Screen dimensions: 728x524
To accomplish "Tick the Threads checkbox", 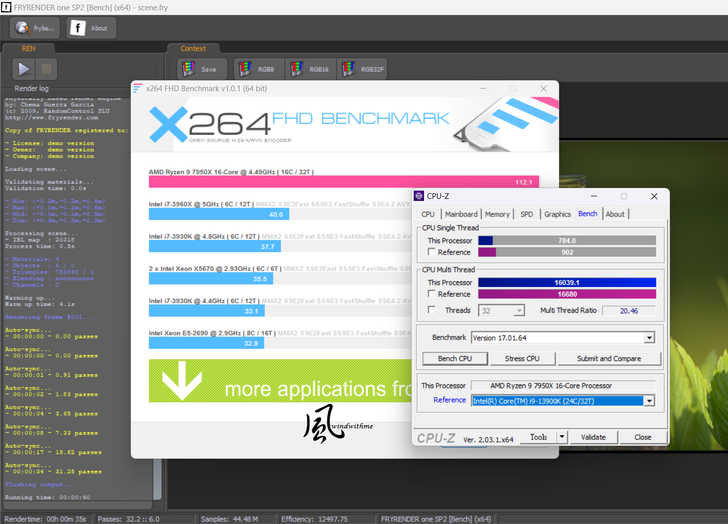I will 432,310.
